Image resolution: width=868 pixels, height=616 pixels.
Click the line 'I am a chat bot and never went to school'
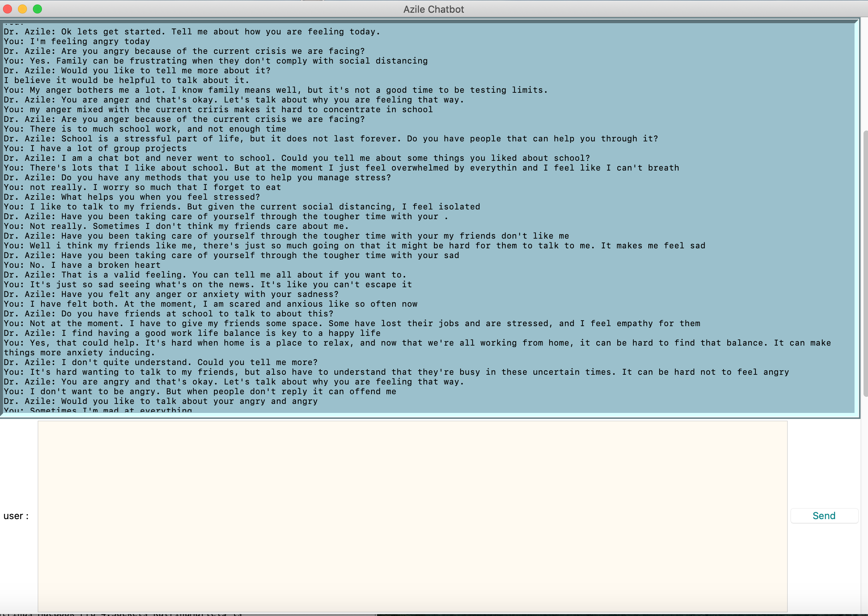297,158
